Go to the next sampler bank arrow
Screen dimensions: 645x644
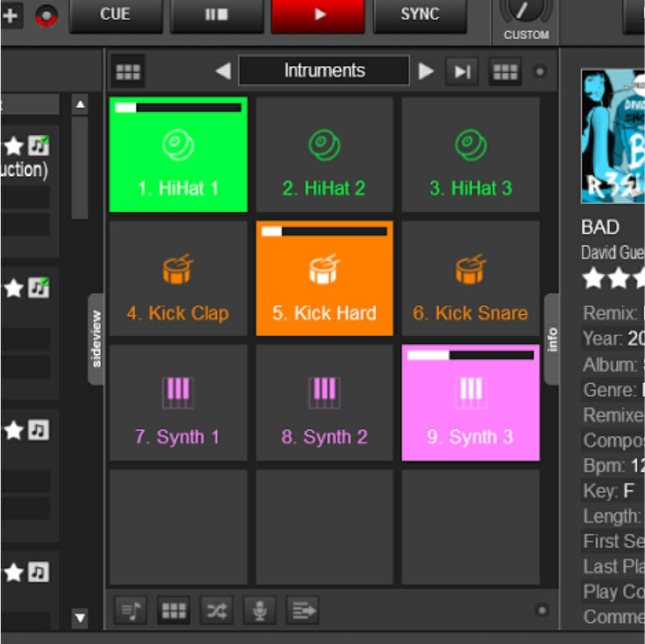pyautogui.click(x=426, y=71)
